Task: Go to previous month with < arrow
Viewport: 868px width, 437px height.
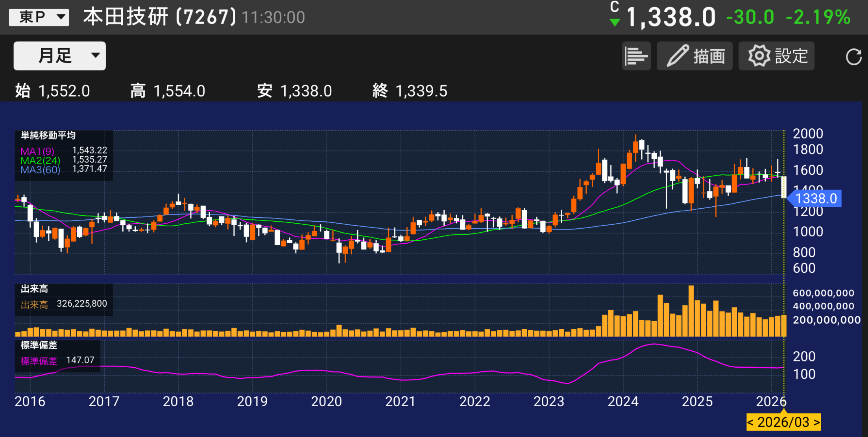Action: [751, 422]
